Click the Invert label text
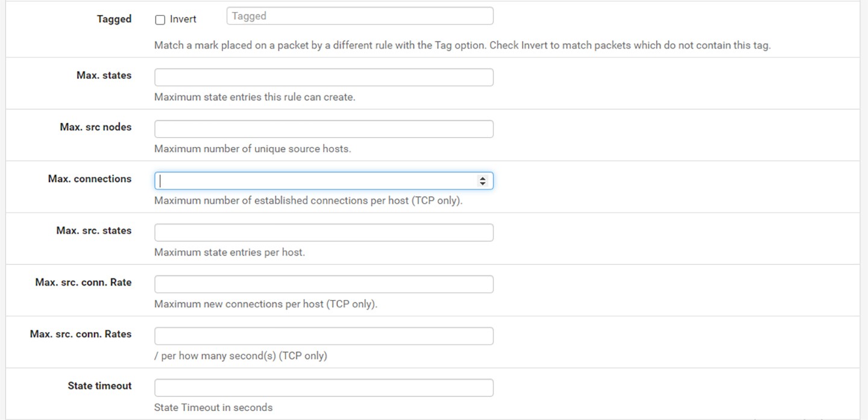The image size is (868, 420). click(x=183, y=19)
